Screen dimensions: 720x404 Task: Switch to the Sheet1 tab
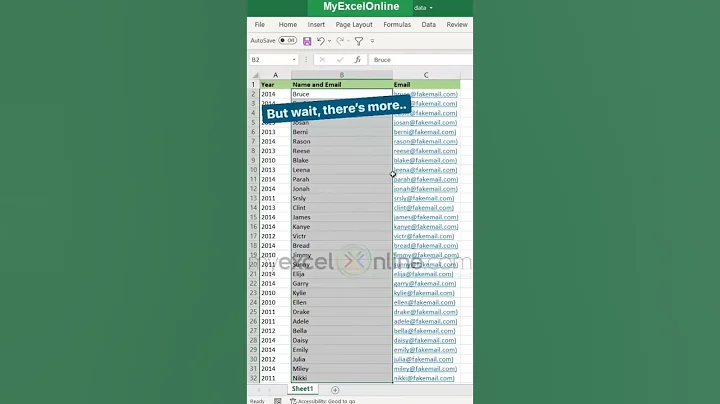coord(302,389)
